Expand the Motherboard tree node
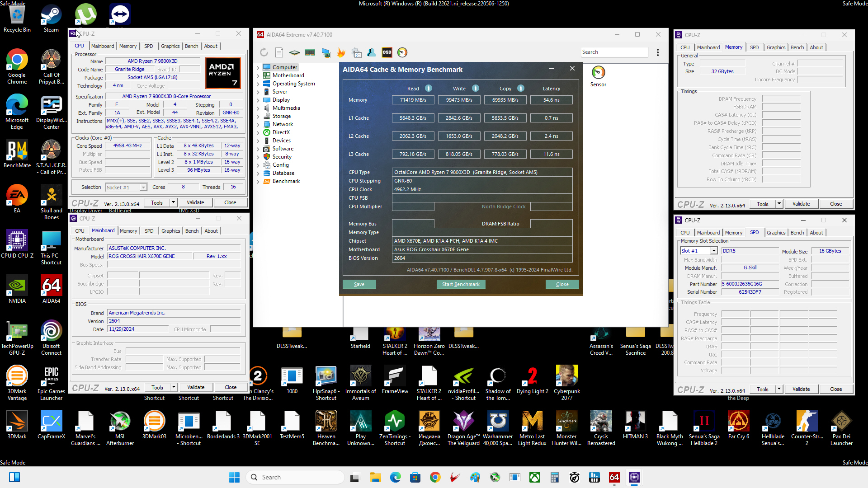 (x=258, y=76)
